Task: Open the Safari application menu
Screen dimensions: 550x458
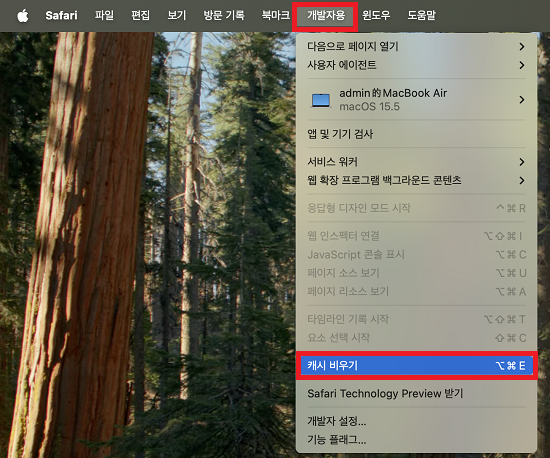Action: click(61, 15)
